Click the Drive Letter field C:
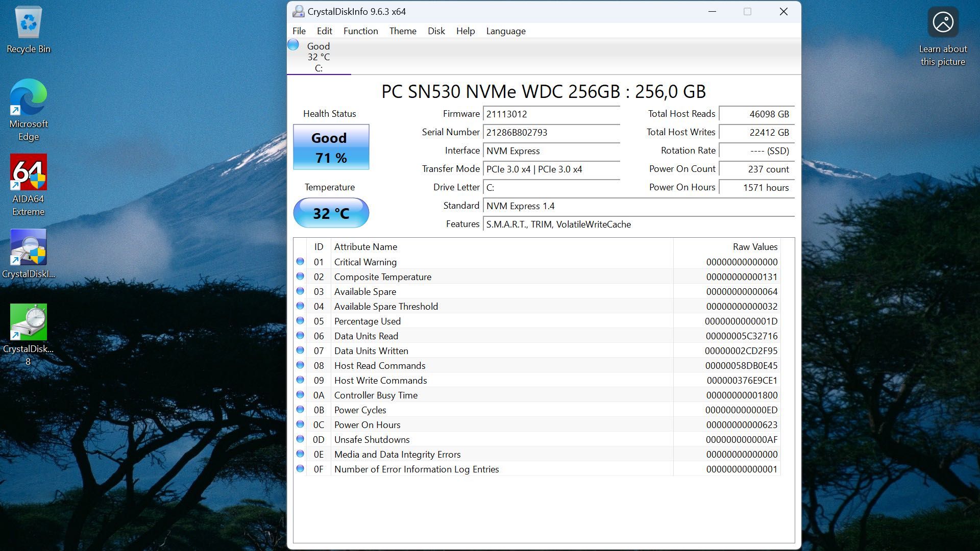The image size is (980, 551). 551,188
